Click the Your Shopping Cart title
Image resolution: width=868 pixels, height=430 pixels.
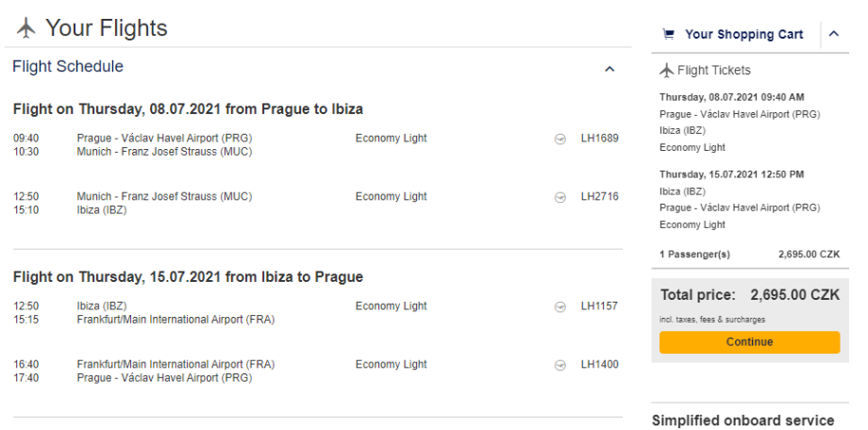coord(743,34)
